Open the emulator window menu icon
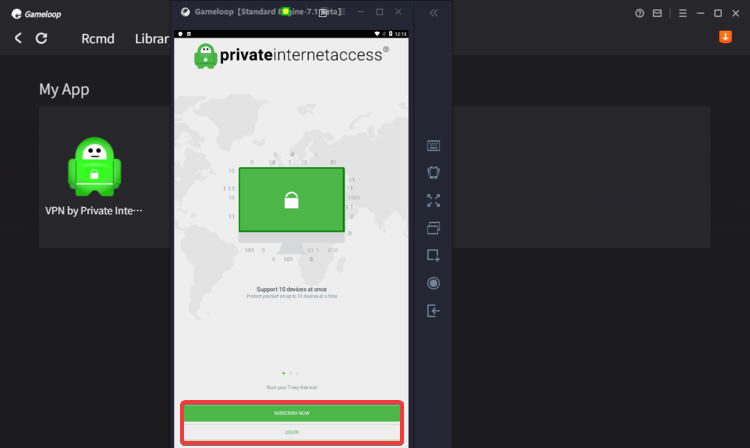The image size is (750, 448). click(x=342, y=12)
